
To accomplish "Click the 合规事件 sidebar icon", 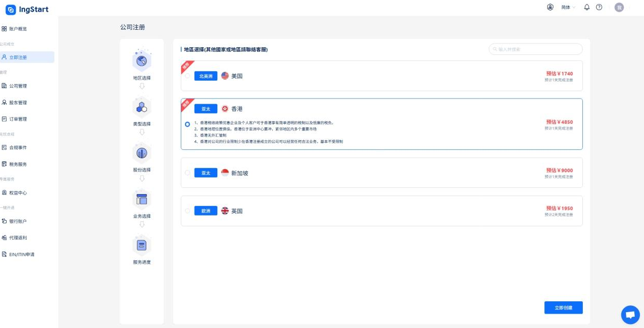I will pyautogui.click(x=4, y=147).
